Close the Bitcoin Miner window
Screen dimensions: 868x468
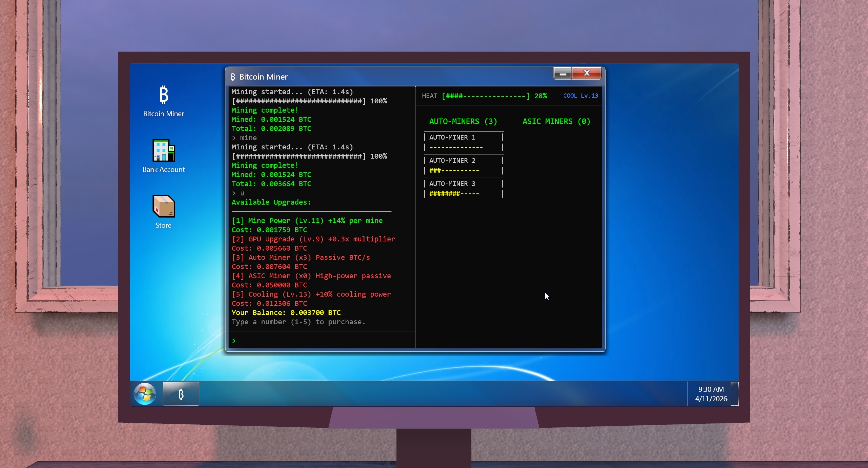click(x=587, y=74)
